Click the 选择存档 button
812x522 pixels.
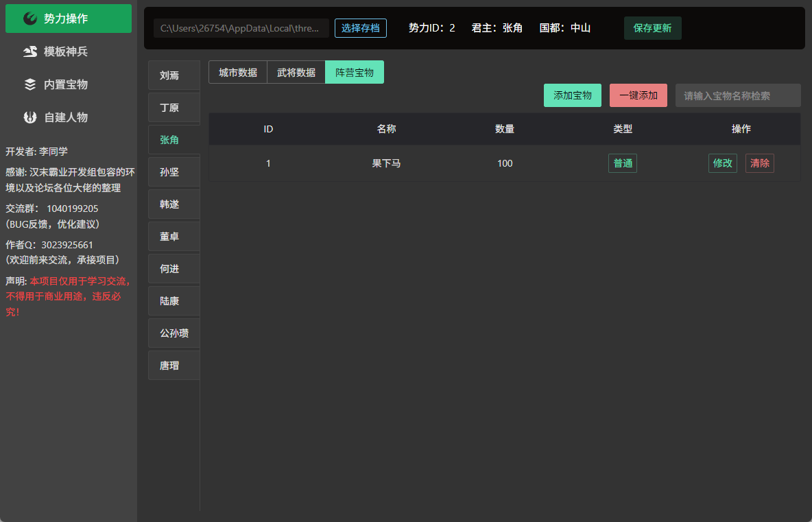click(361, 28)
